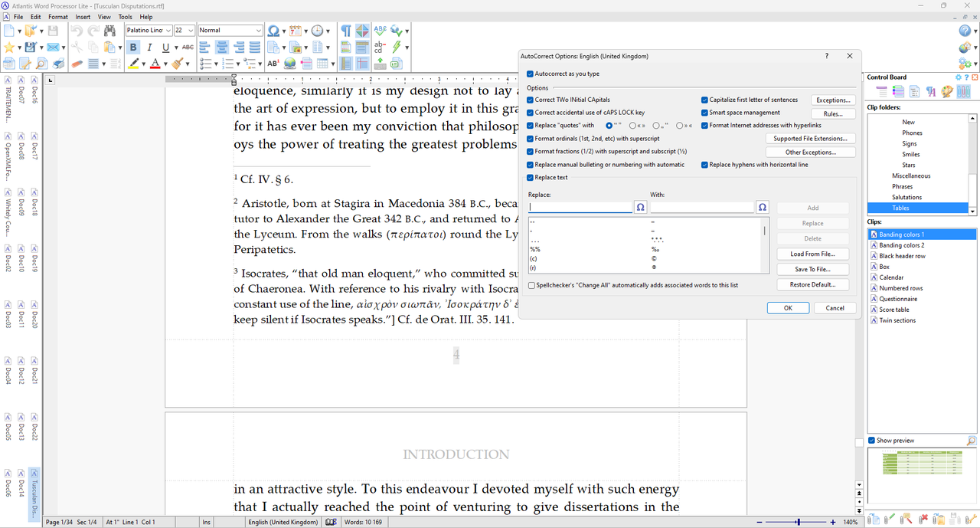Toggle Format Internet addresses with hyperlinks

click(x=704, y=125)
